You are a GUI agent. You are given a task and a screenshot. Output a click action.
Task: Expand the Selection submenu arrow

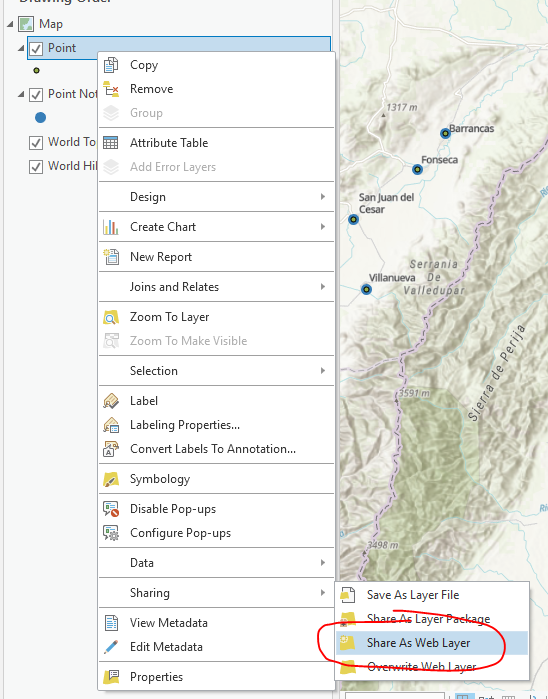pyautogui.click(x=323, y=370)
